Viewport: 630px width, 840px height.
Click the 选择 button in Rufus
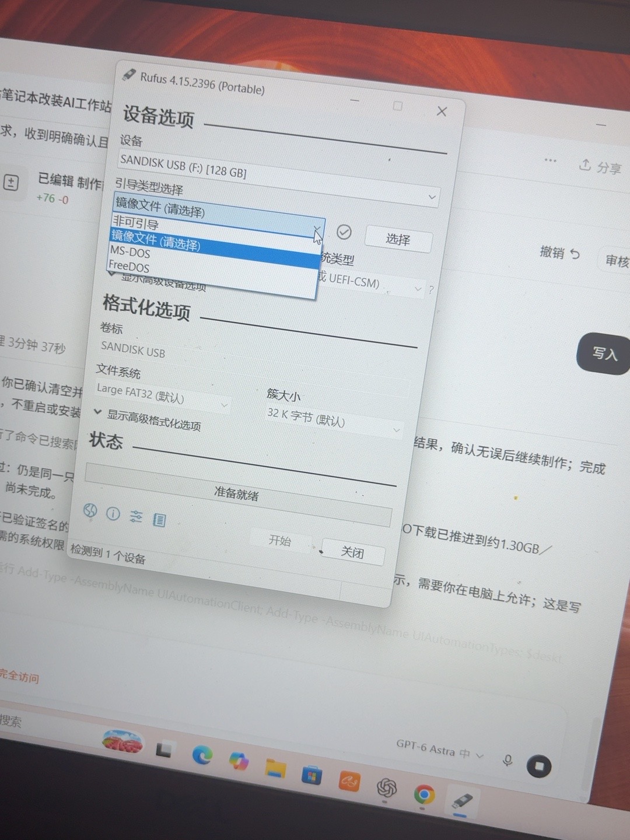click(398, 239)
